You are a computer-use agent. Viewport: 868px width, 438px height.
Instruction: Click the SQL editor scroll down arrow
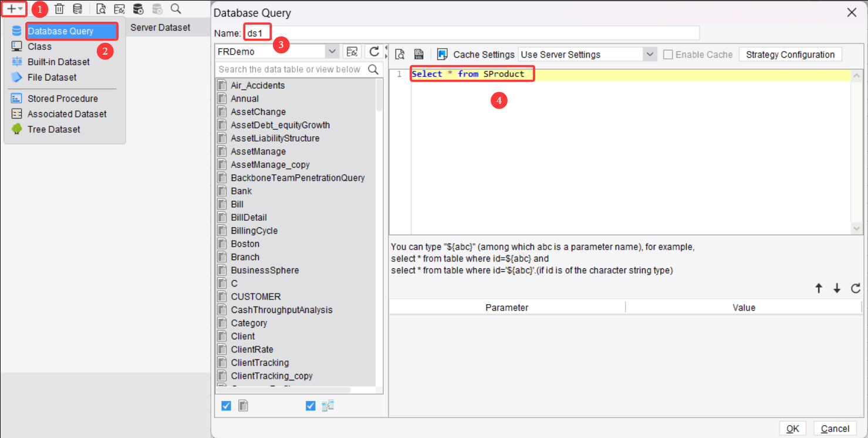(856, 228)
